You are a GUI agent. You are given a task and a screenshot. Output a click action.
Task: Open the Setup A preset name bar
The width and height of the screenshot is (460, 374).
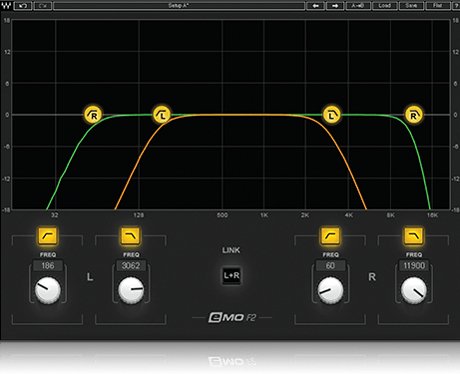click(179, 6)
